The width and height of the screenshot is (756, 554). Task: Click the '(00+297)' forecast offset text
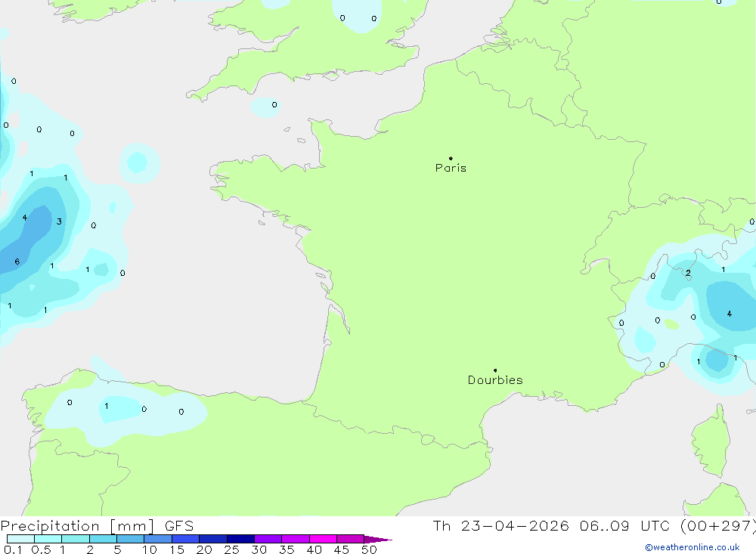pyautogui.click(x=717, y=526)
